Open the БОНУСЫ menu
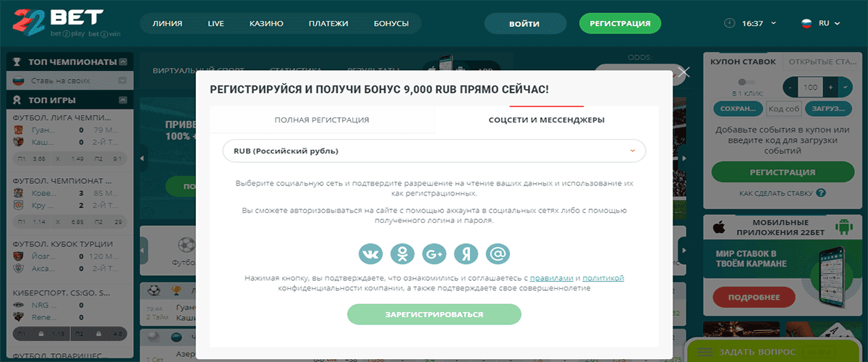Screen dimensions: 868x362 point(391,23)
